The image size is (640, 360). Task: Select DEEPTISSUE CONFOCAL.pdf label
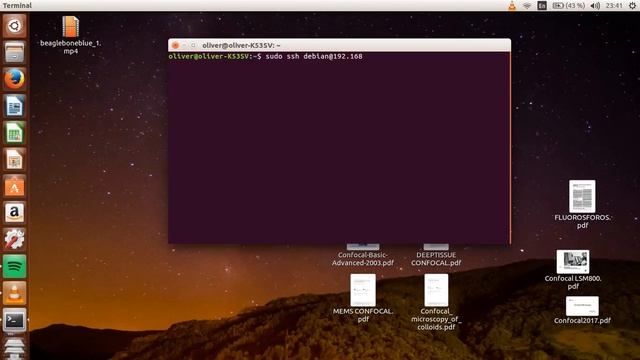(436, 259)
